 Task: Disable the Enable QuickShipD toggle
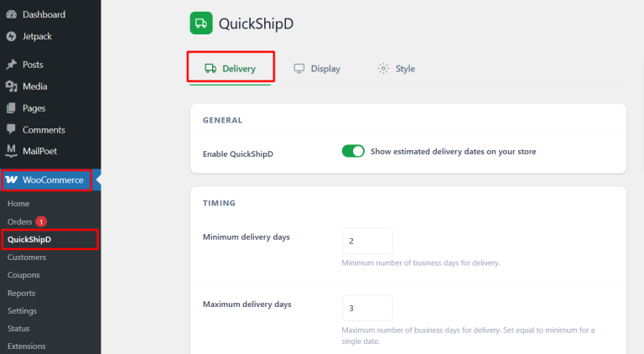tap(353, 151)
